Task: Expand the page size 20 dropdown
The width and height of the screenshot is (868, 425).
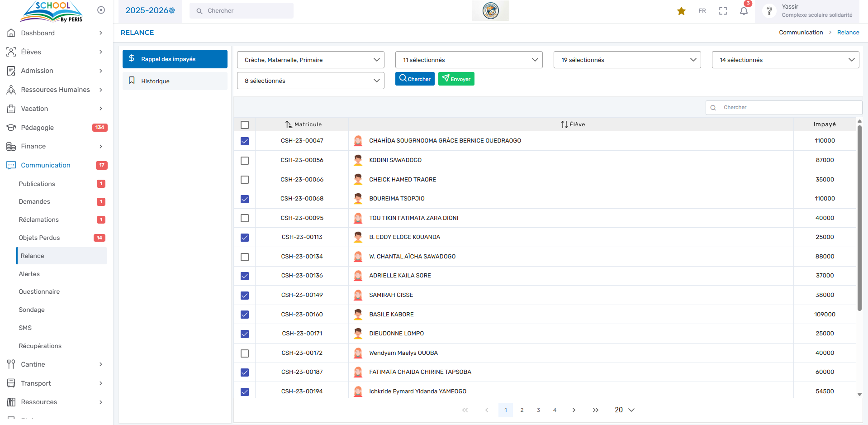Action: tap(624, 410)
